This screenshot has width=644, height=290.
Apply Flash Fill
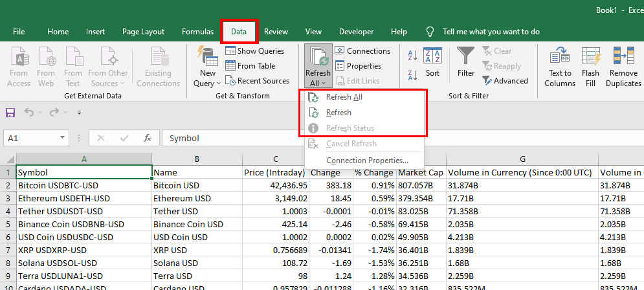point(591,67)
